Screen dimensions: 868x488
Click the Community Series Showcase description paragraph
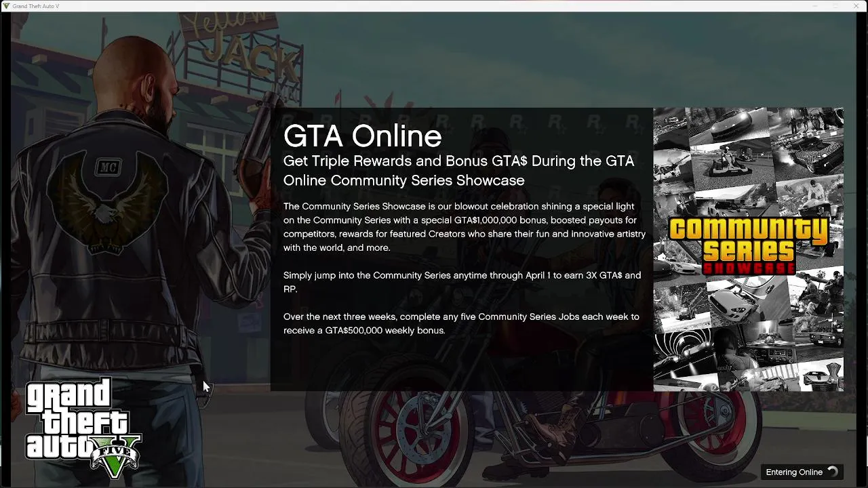tap(465, 227)
